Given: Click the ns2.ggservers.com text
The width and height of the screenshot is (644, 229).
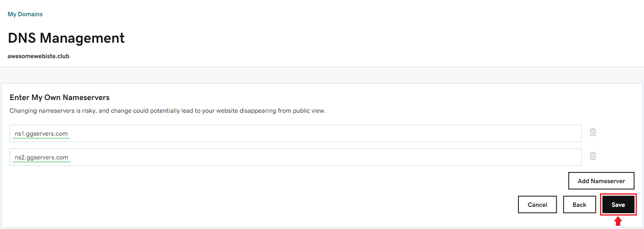Looking at the screenshot, I should point(41,157).
